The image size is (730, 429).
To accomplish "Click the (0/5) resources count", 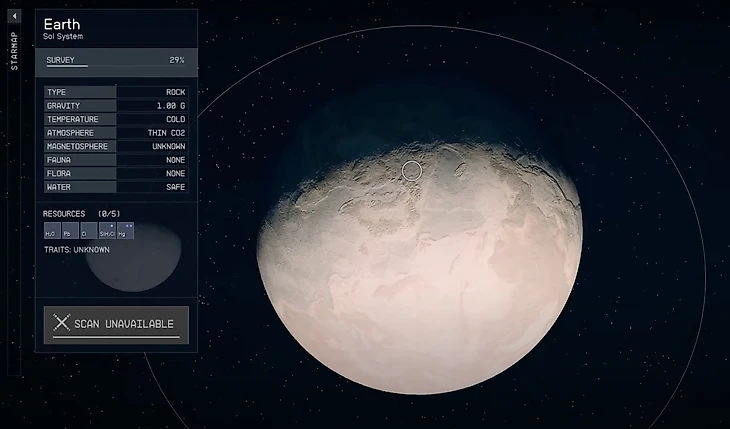I will 109,214.
